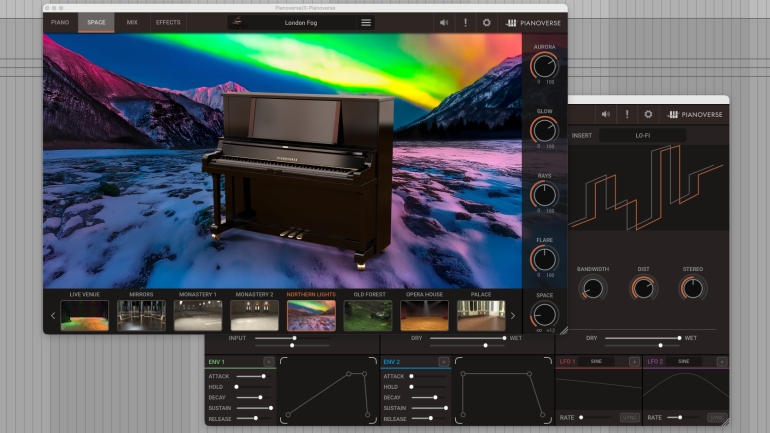Click the ENV 2 RELEASE slider

pos(429,418)
